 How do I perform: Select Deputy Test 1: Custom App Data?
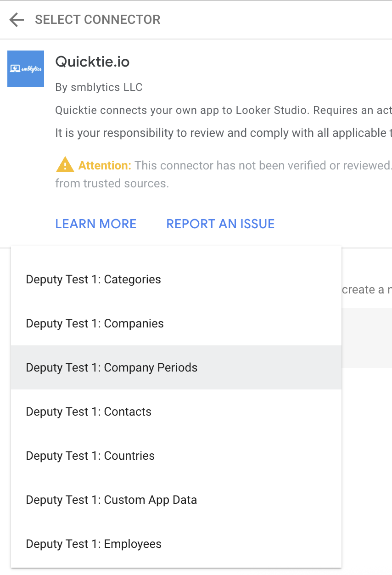coord(176,500)
